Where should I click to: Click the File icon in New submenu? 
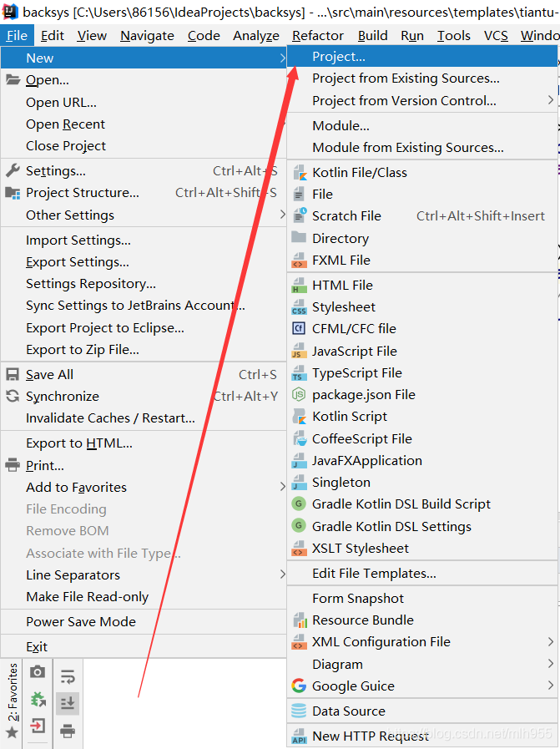[299, 195]
